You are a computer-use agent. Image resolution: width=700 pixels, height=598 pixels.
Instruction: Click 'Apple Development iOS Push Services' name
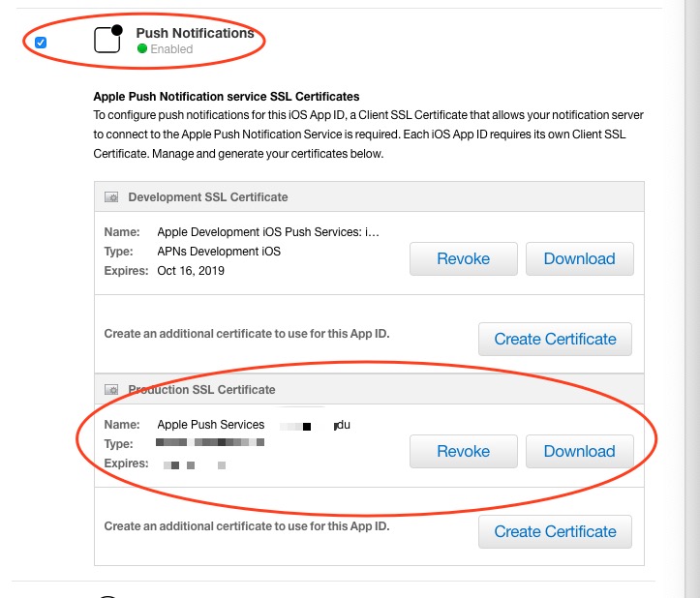tap(268, 232)
